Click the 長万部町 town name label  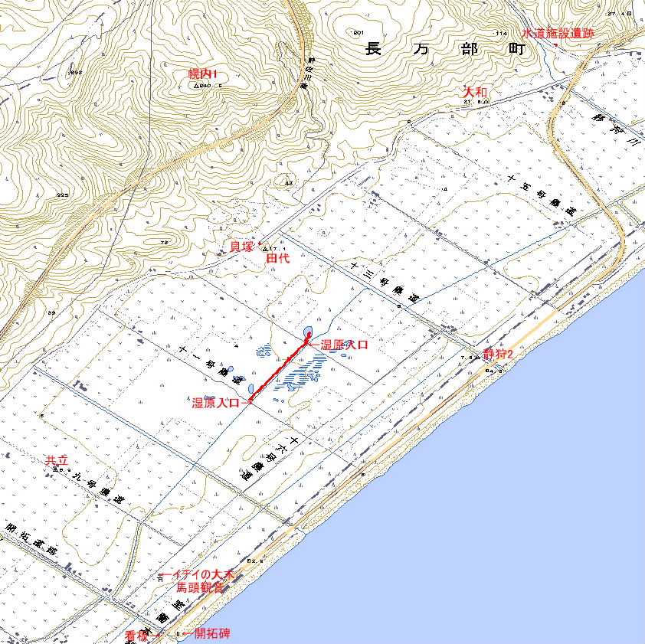pos(444,50)
